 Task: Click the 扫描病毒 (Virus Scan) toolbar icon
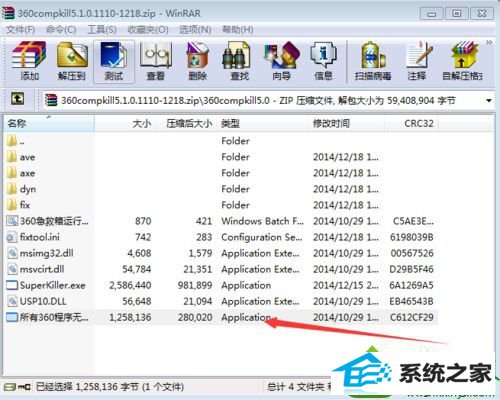(373, 61)
